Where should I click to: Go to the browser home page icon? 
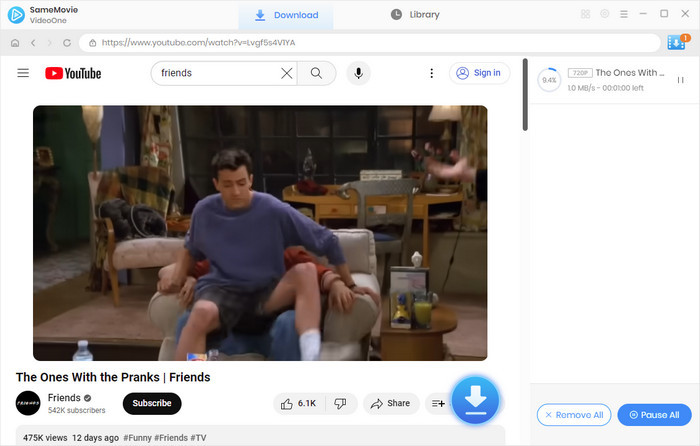point(15,43)
